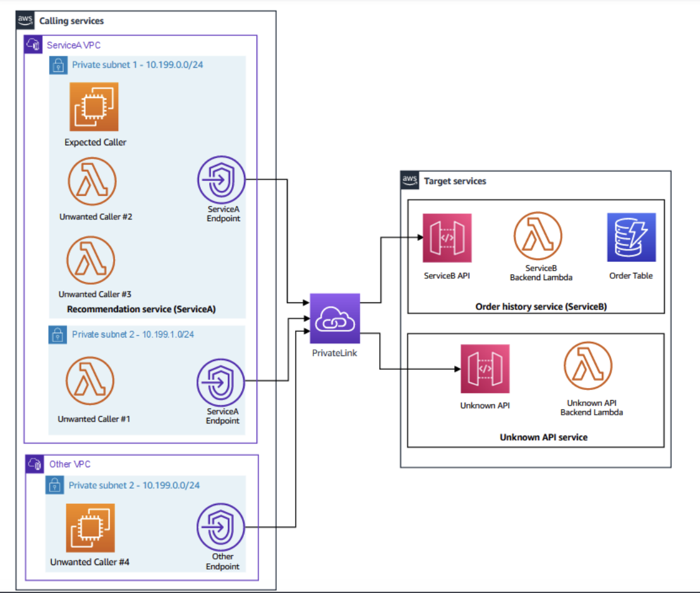Screen dimensions: 700x593
Task: Select the Unknown API Backend Lambda icon
Action: point(588,366)
